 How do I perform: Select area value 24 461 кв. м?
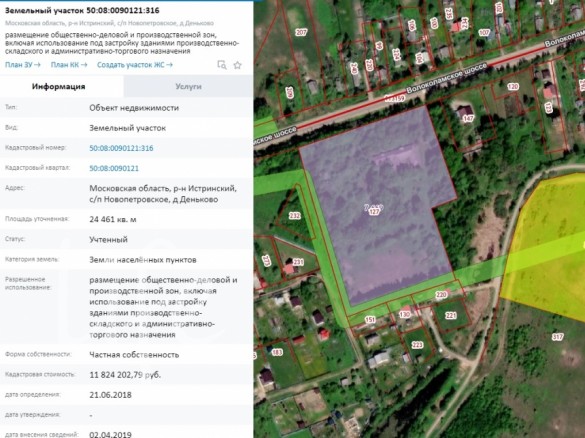(113, 219)
